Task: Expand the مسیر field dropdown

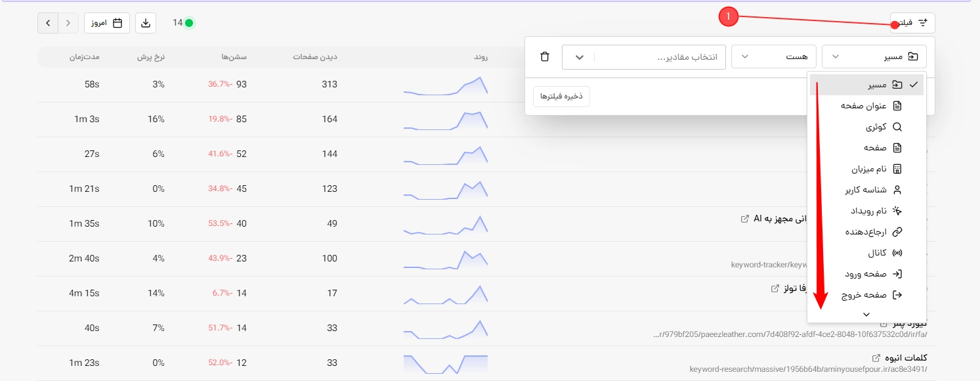Action: (874, 56)
